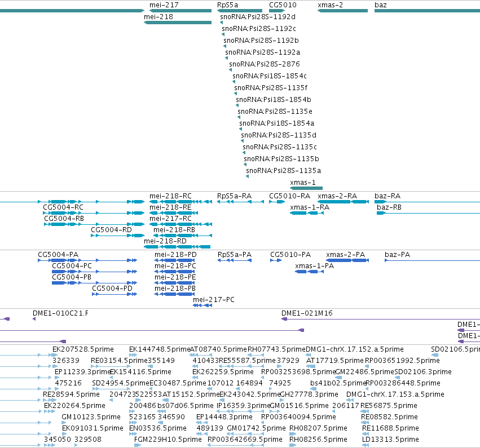
Task: Select the GM10123.5prime EST label
Action: (x=91, y=417)
